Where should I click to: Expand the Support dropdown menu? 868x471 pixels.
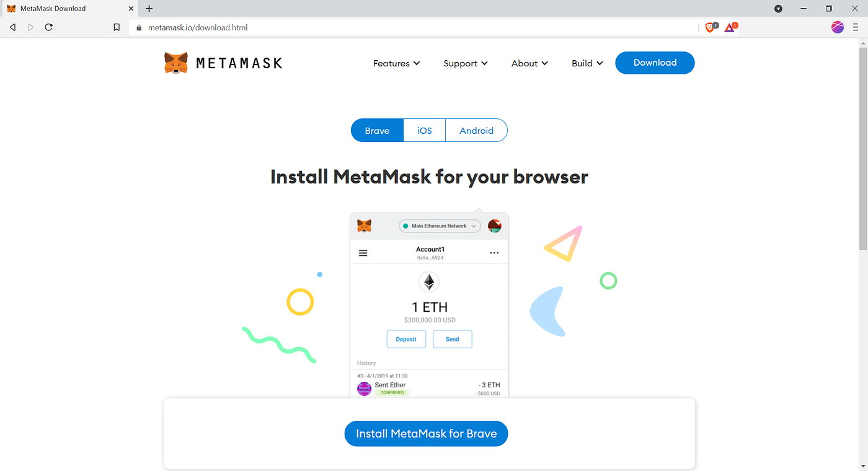tap(466, 63)
